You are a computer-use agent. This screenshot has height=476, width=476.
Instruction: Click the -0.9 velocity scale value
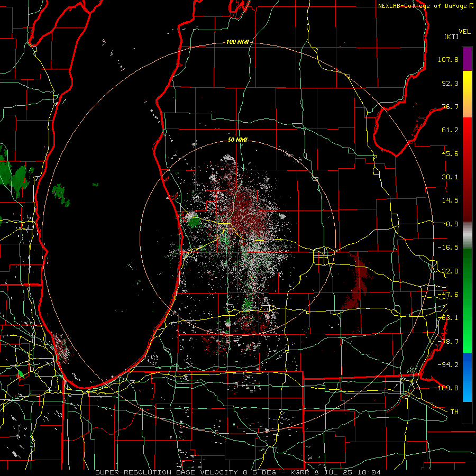point(450,224)
